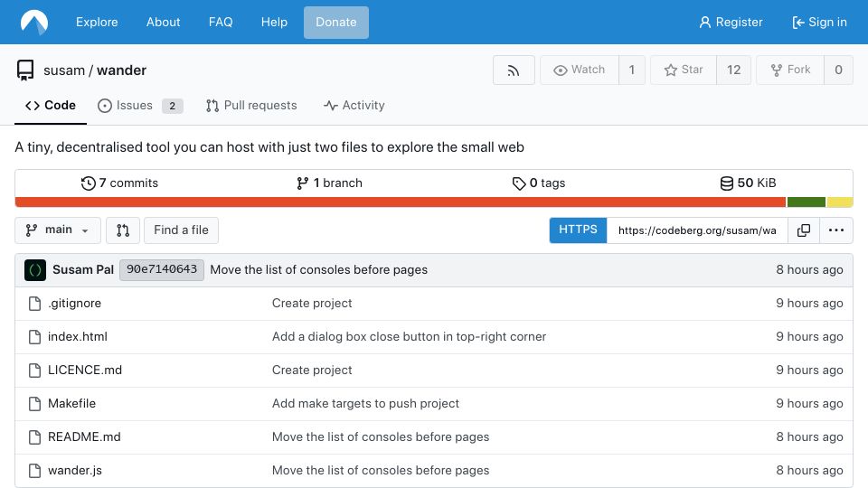Screen dimensions: 868x488
Task: Open the Help menu item
Action: (274, 22)
